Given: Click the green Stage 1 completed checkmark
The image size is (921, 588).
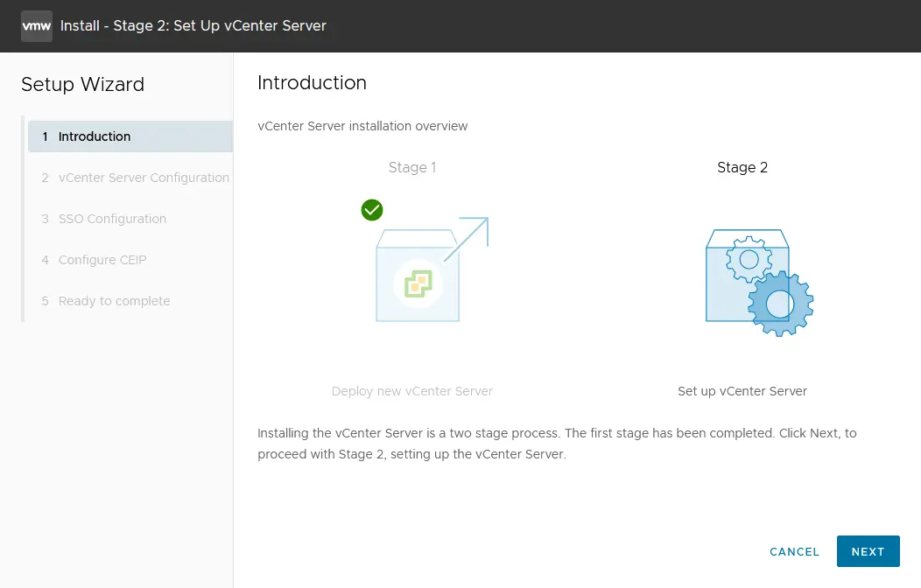Looking at the screenshot, I should tap(372, 210).
